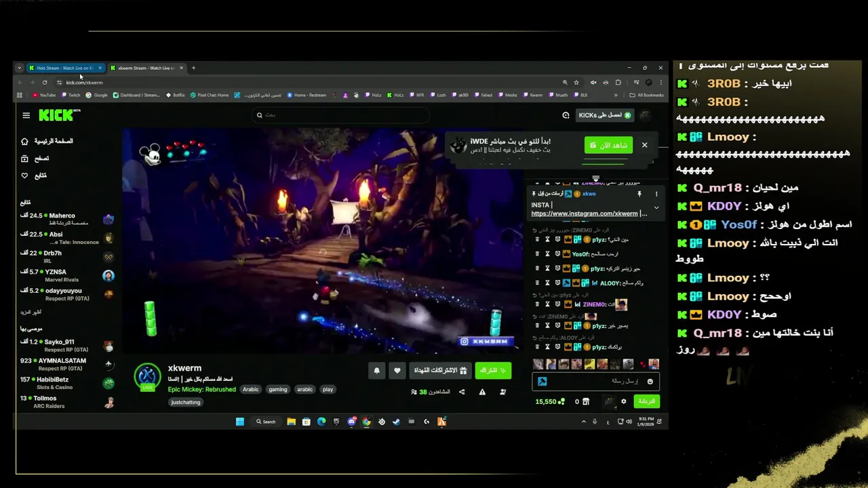The height and width of the screenshot is (488, 868).
Task: Open the instagram.com/xkwerm link
Action: (585, 213)
